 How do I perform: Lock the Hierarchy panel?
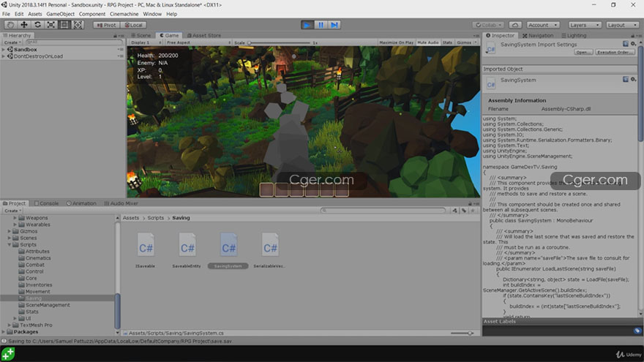(x=115, y=36)
